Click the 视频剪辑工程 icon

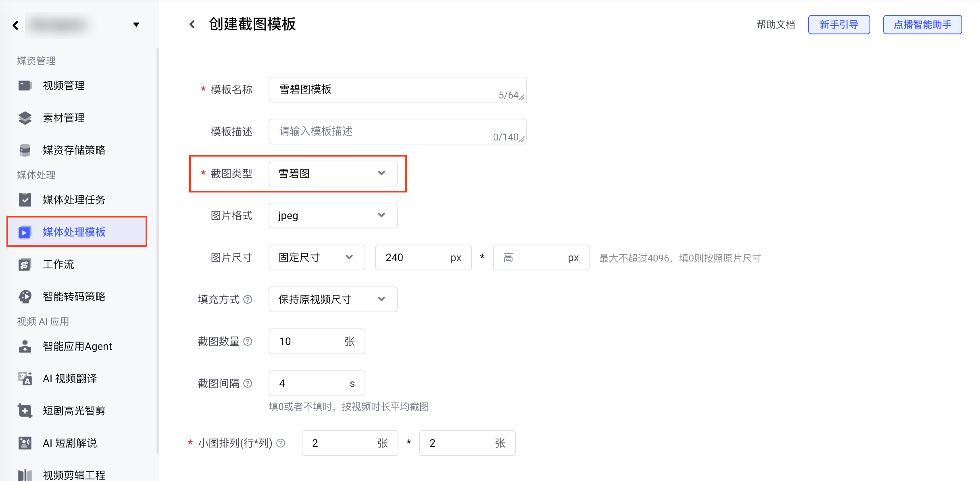[x=25, y=475]
